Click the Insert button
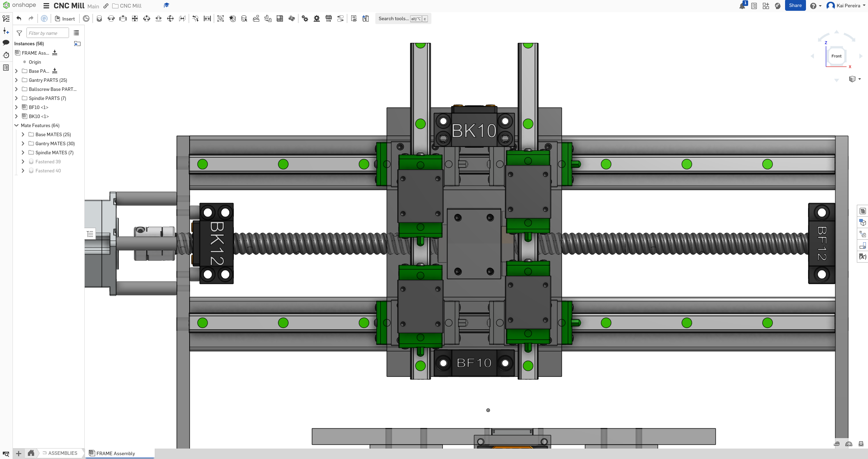This screenshot has width=868, height=459. (x=65, y=19)
